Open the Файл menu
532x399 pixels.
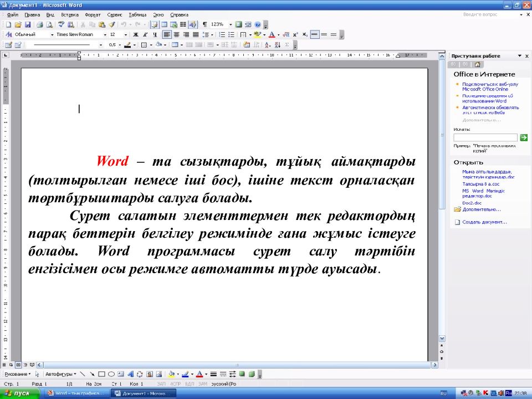click(x=13, y=15)
